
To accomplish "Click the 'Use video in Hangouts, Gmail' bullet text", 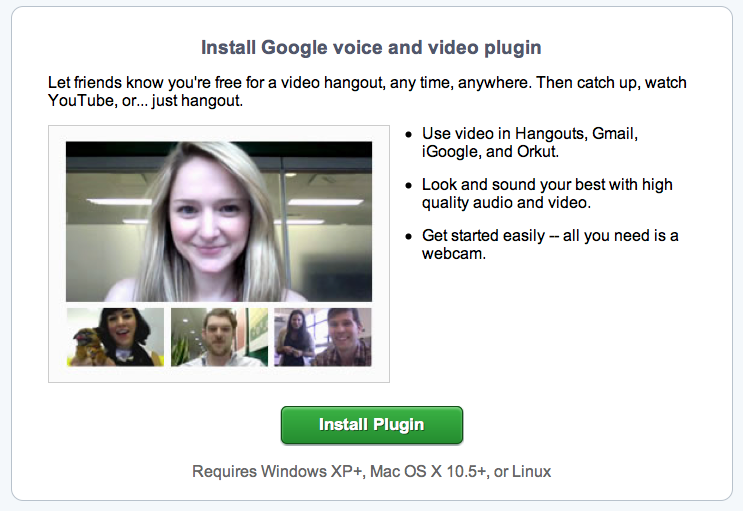I will [x=530, y=142].
